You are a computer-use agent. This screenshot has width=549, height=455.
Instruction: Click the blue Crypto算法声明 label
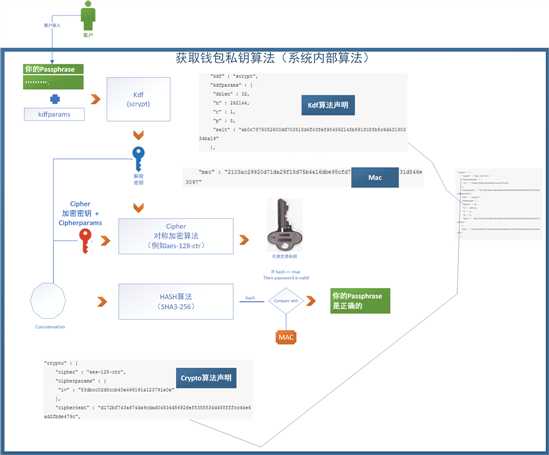point(206,378)
